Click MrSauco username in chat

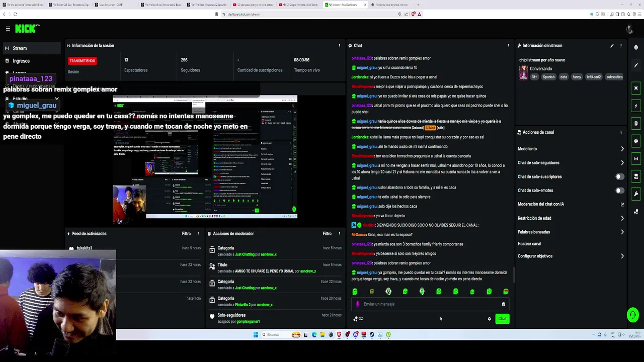tap(359, 235)
